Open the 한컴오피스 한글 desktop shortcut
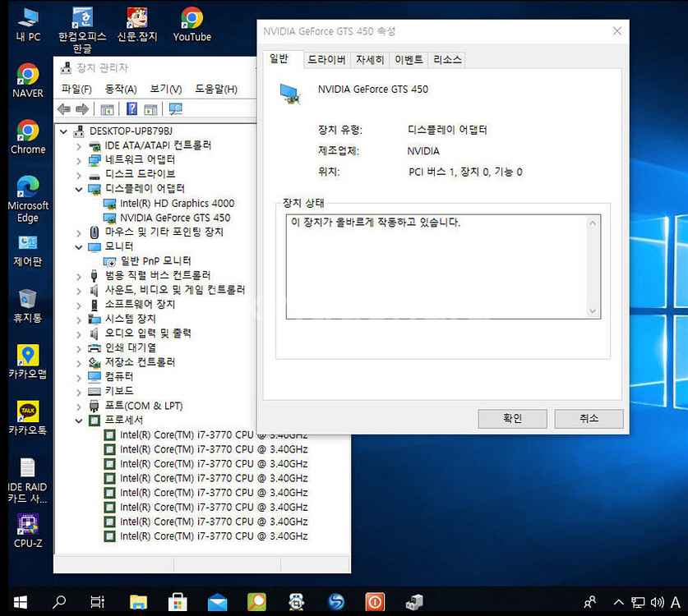The image size is (688, 616). pyautogui.click(x=82, y=30)
